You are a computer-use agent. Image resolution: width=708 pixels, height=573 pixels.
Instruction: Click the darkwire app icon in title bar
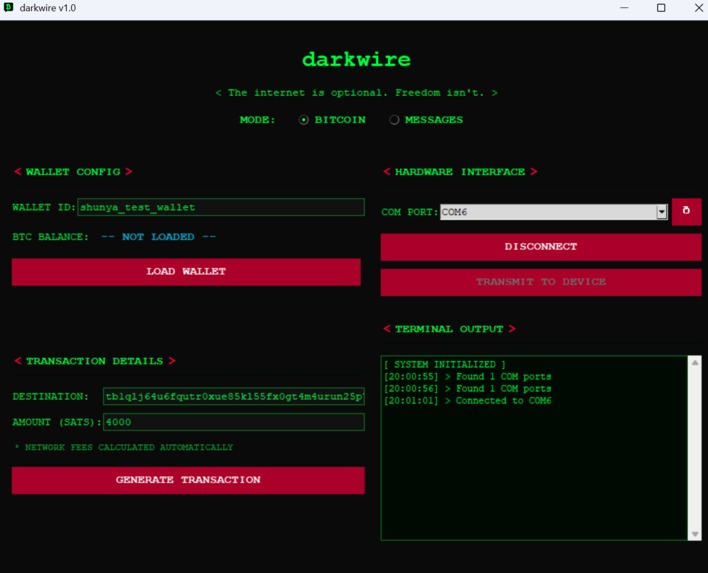(9, 8)
